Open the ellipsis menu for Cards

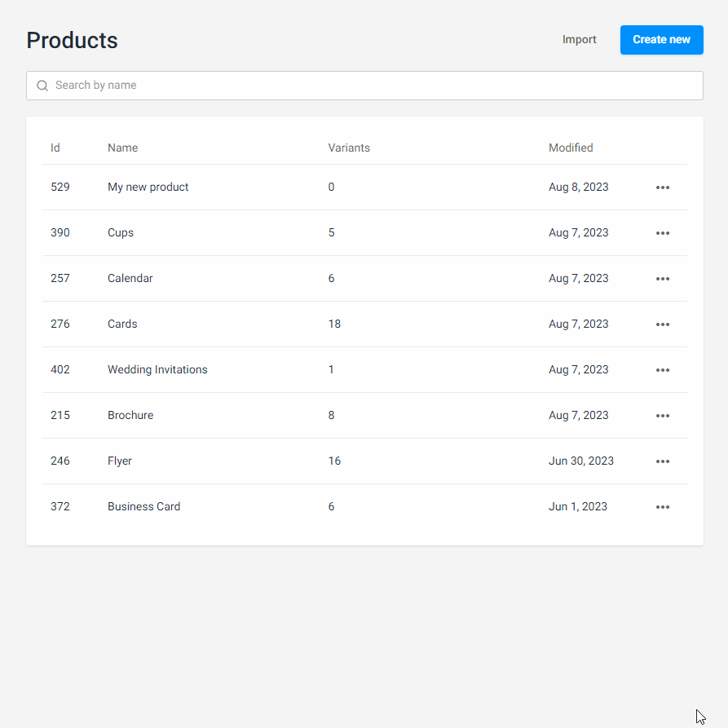point(662,324)
